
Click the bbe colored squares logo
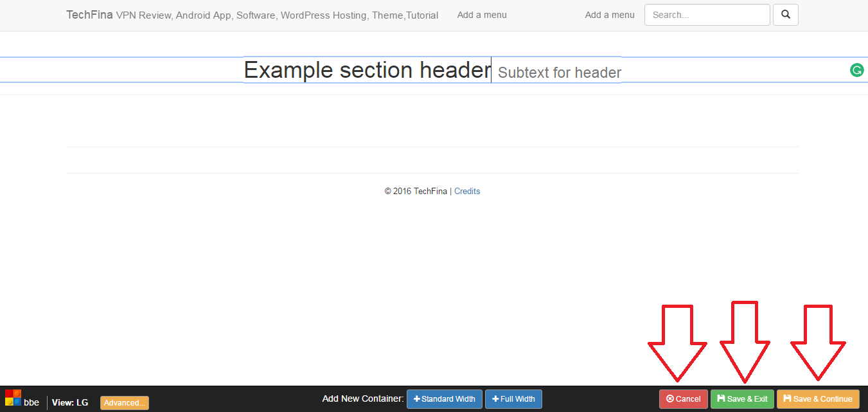[13, 398]
